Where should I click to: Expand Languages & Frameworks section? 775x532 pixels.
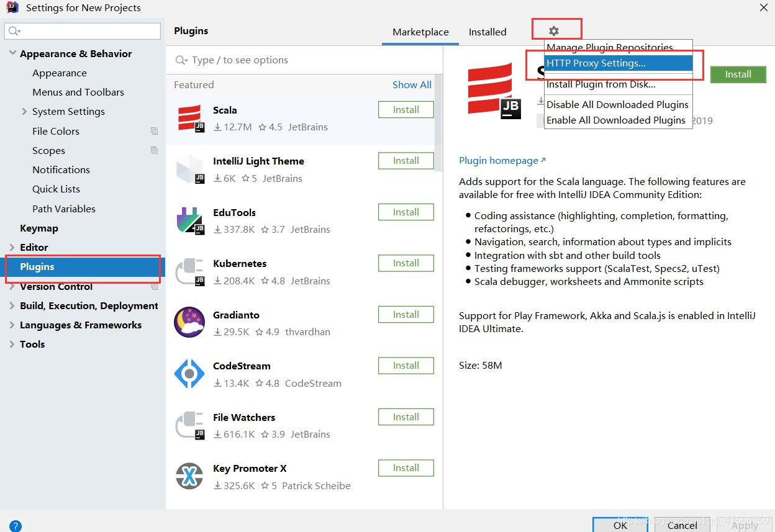[x=12, y=325]
